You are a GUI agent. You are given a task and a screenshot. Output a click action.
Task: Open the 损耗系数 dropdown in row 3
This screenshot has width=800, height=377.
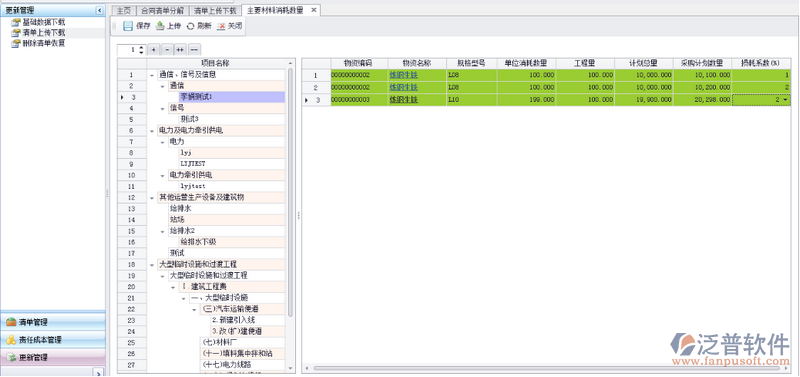tap(785, 100)
